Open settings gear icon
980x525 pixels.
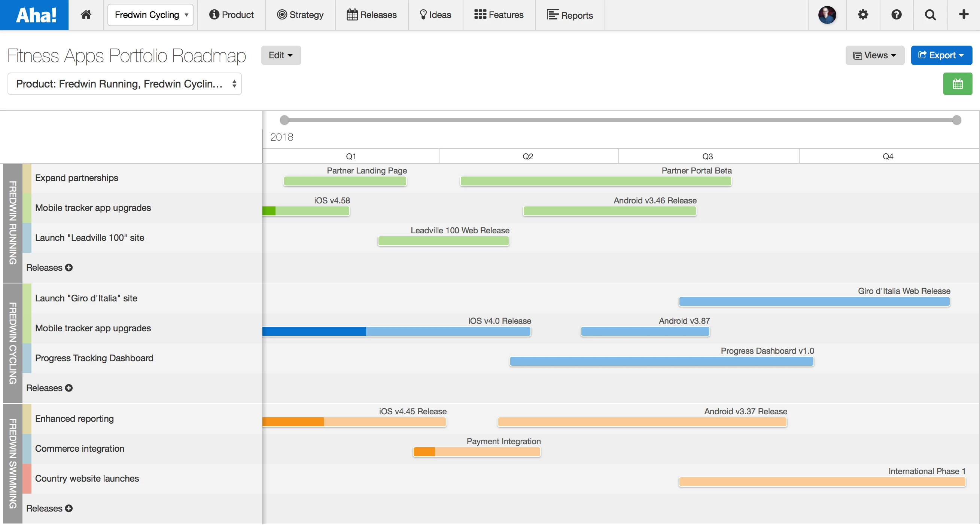(x=863, y=15)
